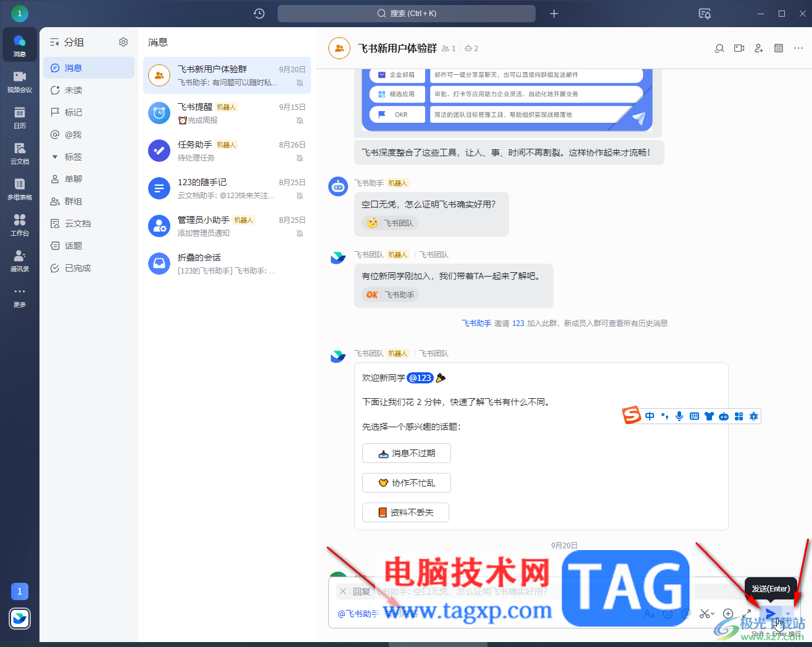Click the @123 mention in welcome message

tap(420, 378)
